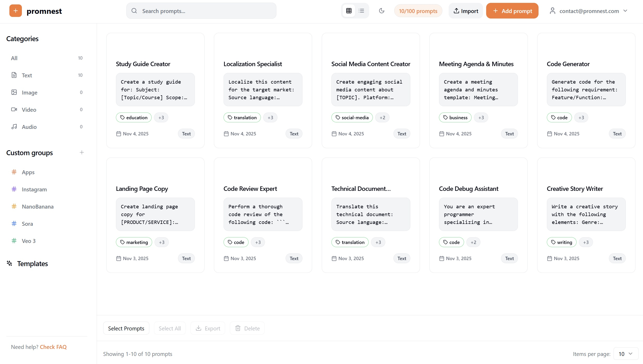Open Templates via the sparkle icon
The width and height of the screenshot is (643, 364).
9,263
